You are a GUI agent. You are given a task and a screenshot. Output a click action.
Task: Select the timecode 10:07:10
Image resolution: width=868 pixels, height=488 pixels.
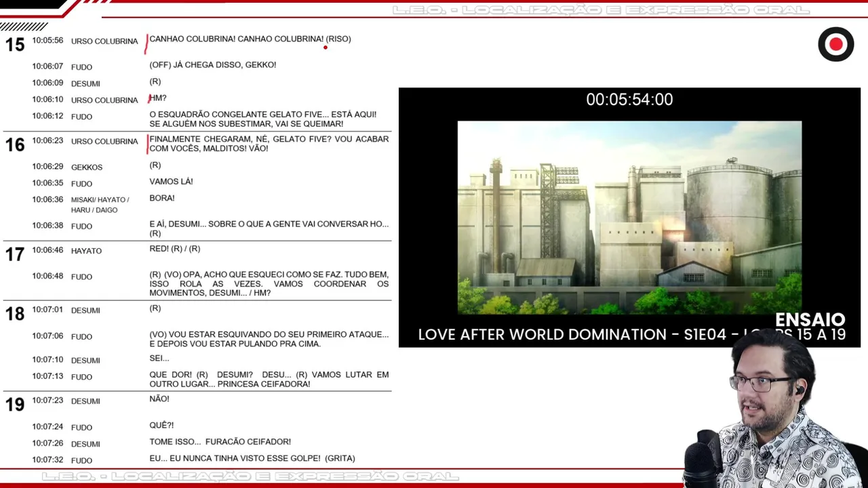coord(47,360)
